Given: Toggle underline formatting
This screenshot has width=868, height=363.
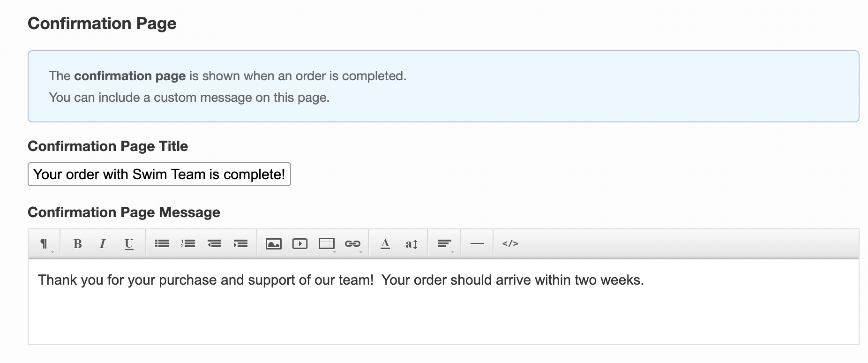Looking at the screenshot, I should click(129, 243).
